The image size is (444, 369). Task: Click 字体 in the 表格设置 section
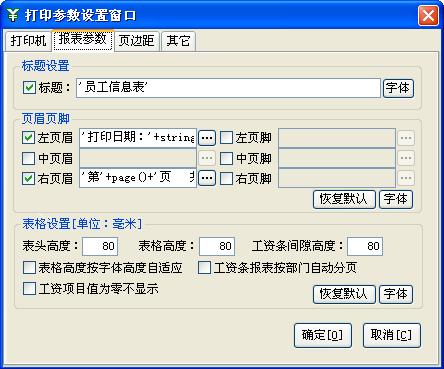(396, 294)
